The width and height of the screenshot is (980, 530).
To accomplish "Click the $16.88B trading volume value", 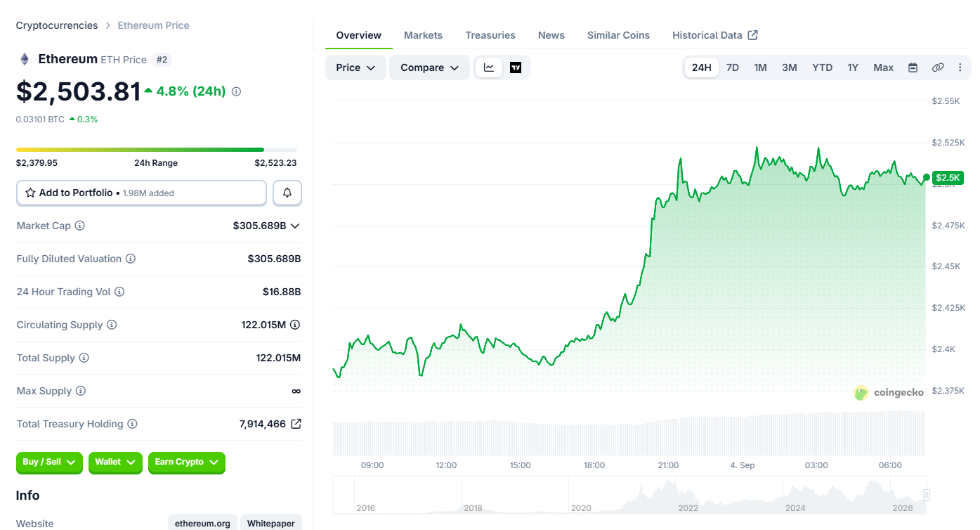I will point(282,292).
